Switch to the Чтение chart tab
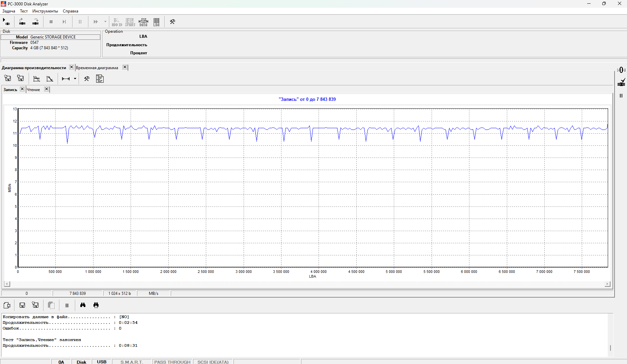 tap(33, 90)
